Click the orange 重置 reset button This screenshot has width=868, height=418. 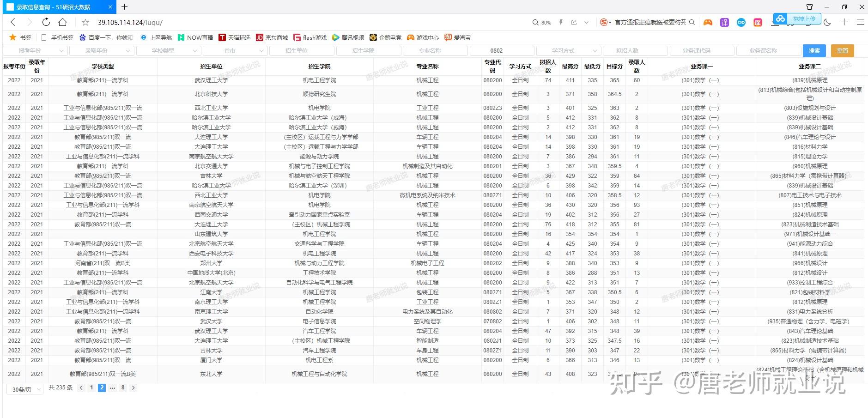point(843,51)
